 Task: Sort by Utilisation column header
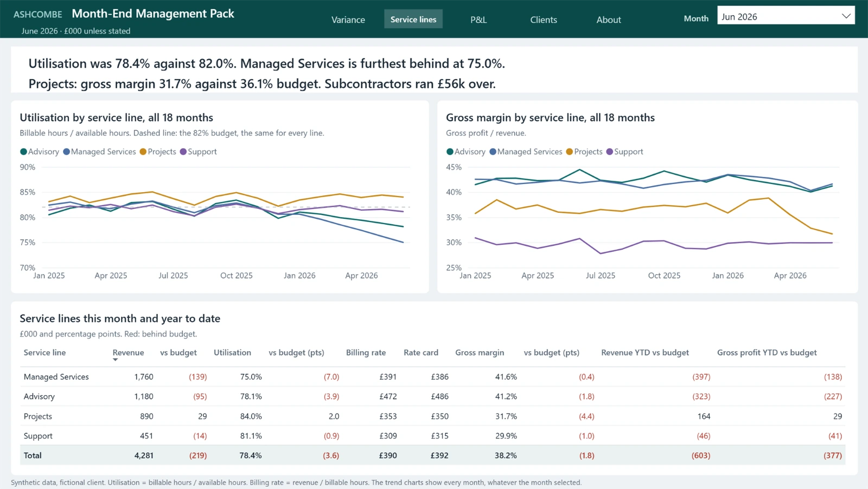[x=232, y=352]
